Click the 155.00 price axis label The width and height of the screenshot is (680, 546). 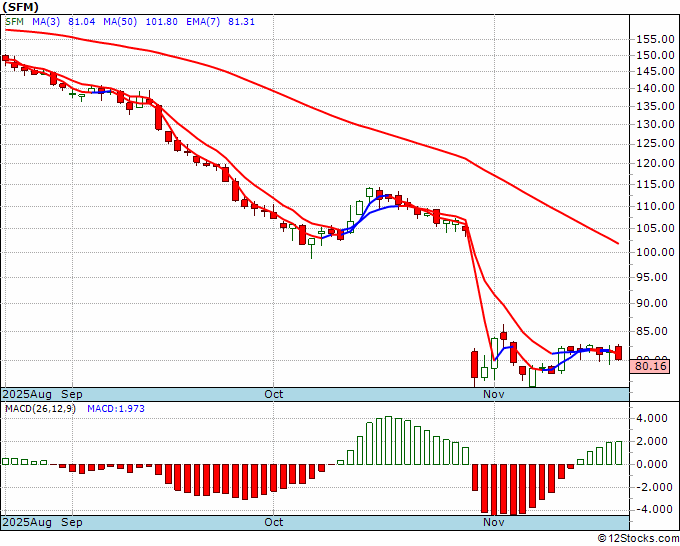pos(655,39)
